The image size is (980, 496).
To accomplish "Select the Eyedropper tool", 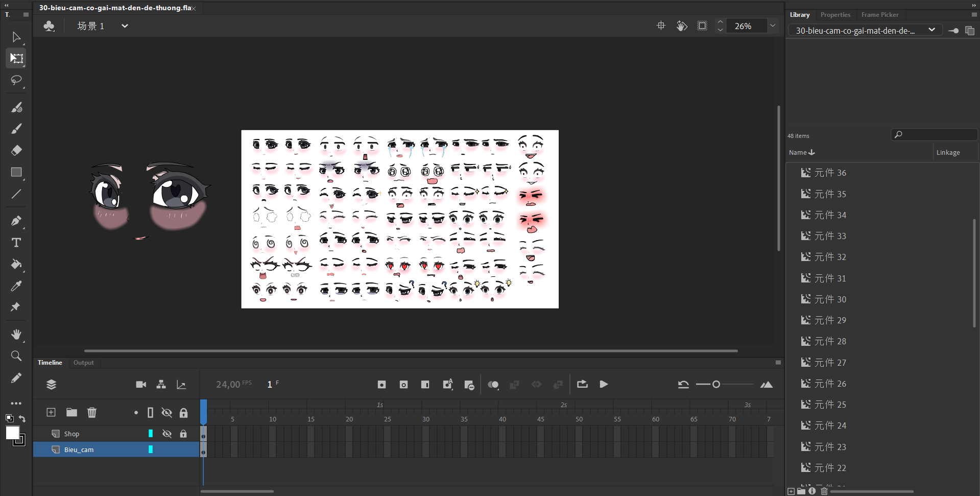I will 16,286.
